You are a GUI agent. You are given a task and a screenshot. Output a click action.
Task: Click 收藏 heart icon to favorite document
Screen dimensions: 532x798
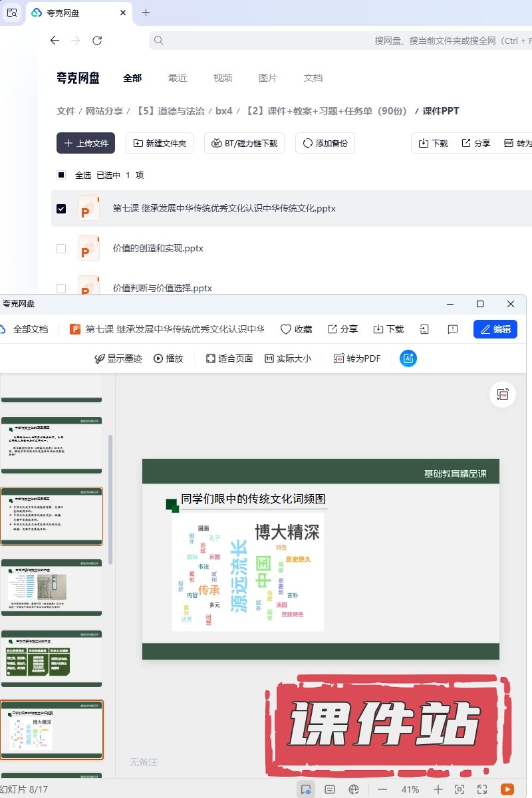coord(296,329)
